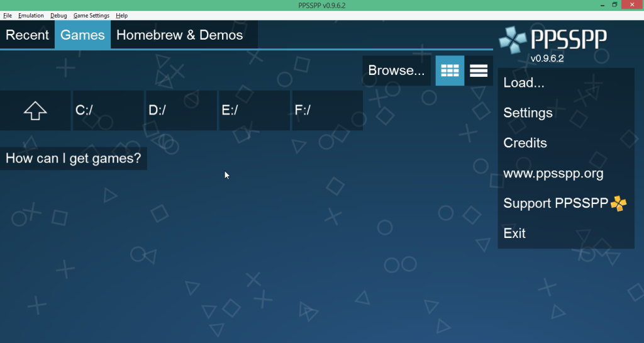Image resolution: width=644 pixels, height=343 pixels.
Task: Select the Games tab
Action: (x=82, y=35)
